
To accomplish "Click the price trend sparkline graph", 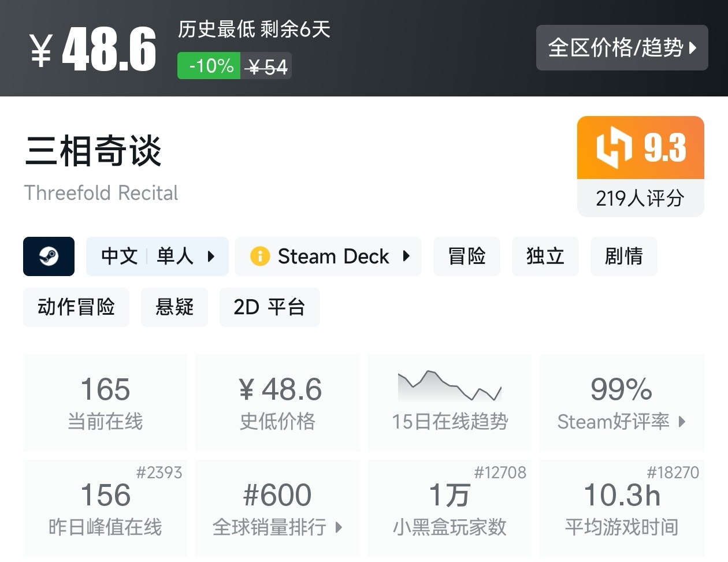I will click(450, 386).
